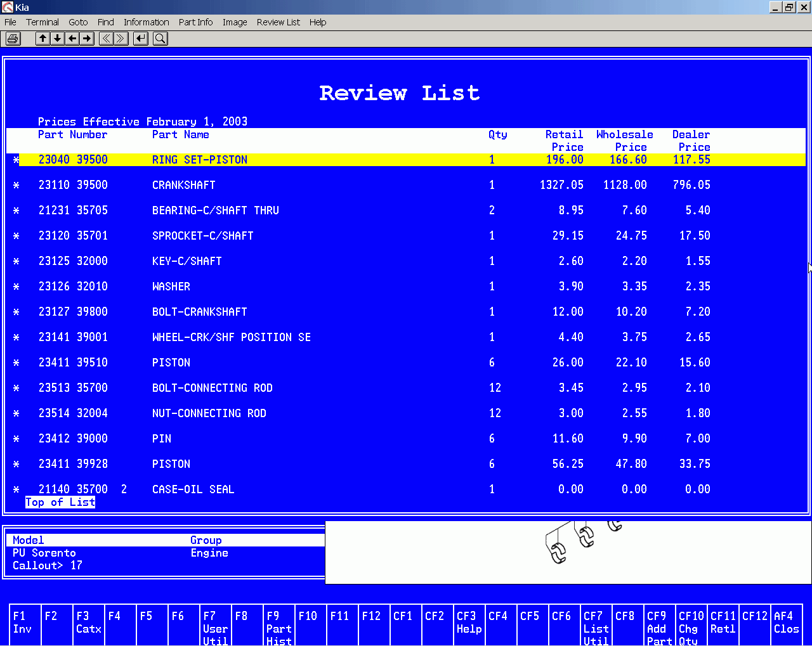812x646 pixels.
Task: Click the up arrow toolbar button
Action: [x=43, y=39]
